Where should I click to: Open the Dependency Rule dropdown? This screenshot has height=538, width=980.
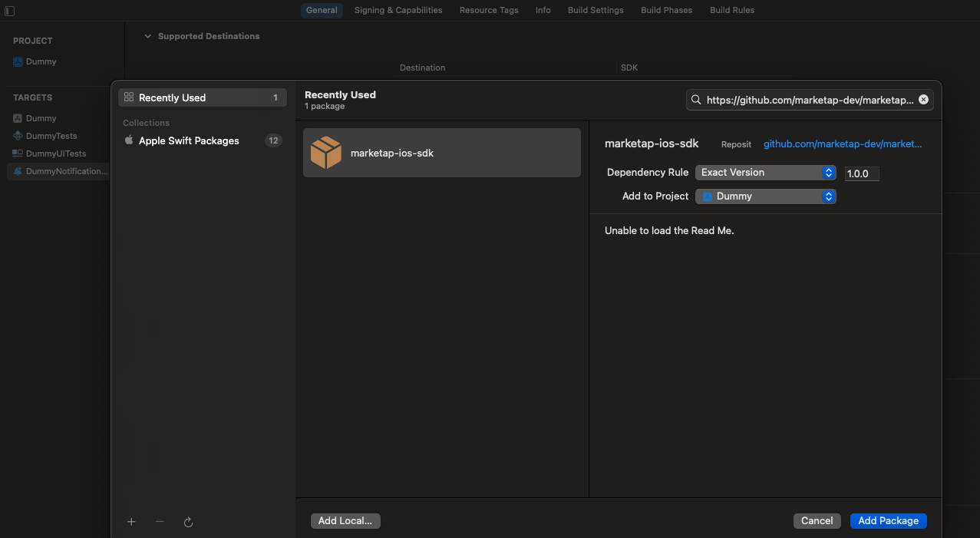coord(765,173)
